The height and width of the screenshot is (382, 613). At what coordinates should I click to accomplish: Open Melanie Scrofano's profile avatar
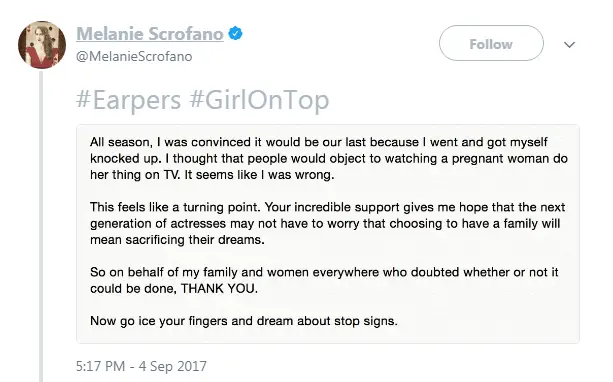[x=42, y=45]
